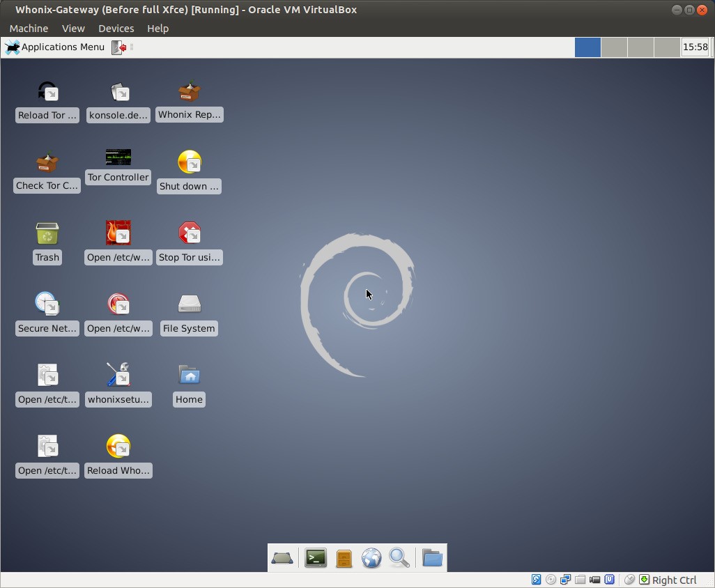Click the clock showing 15:58

point(695,47)
